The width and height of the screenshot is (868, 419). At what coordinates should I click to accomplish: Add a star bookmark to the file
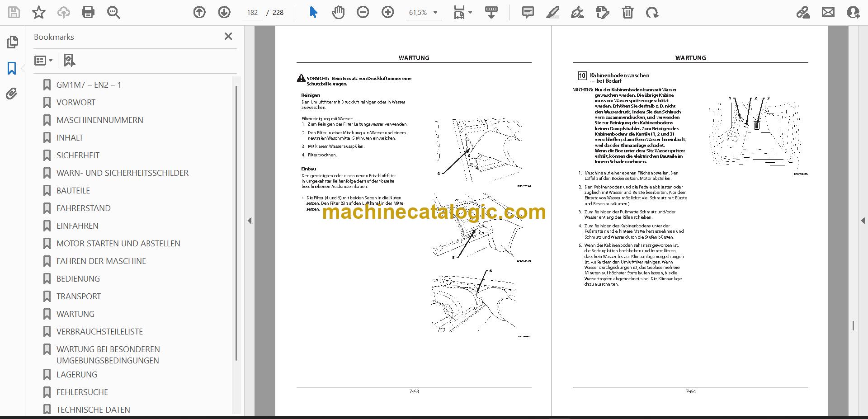(39, 12)
